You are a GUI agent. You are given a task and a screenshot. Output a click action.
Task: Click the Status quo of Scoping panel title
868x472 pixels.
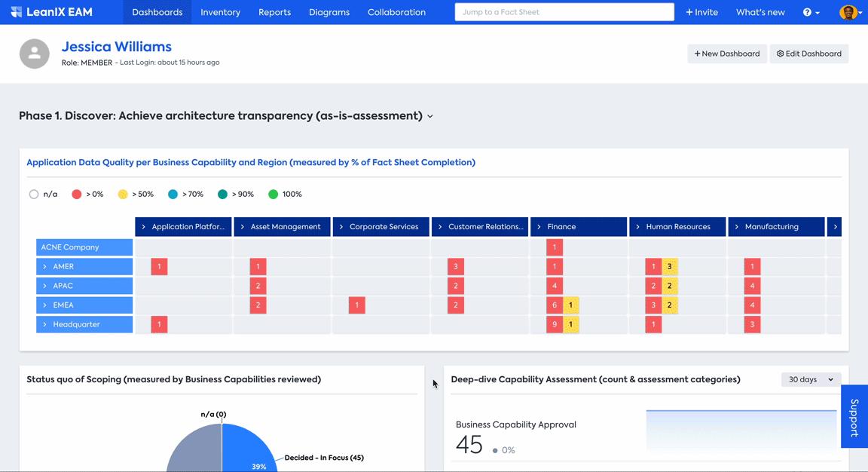[x=174, y=379]
